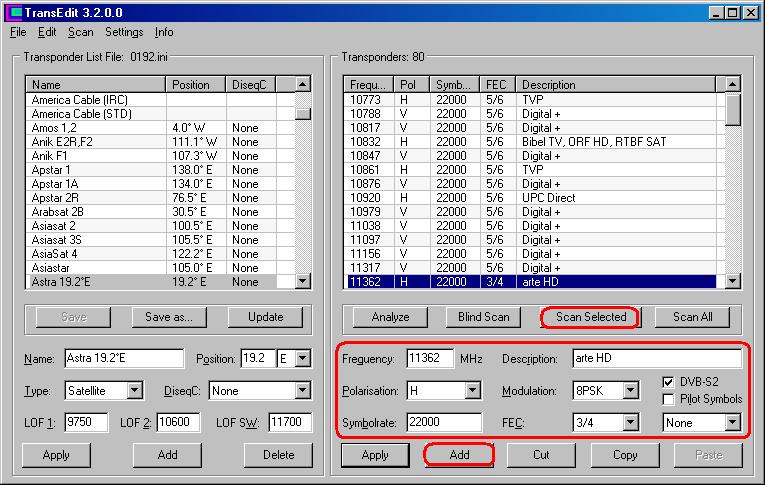Screen dimensions: 765x485
Task: Click the Pol column header
Action: tap(412, 84)
